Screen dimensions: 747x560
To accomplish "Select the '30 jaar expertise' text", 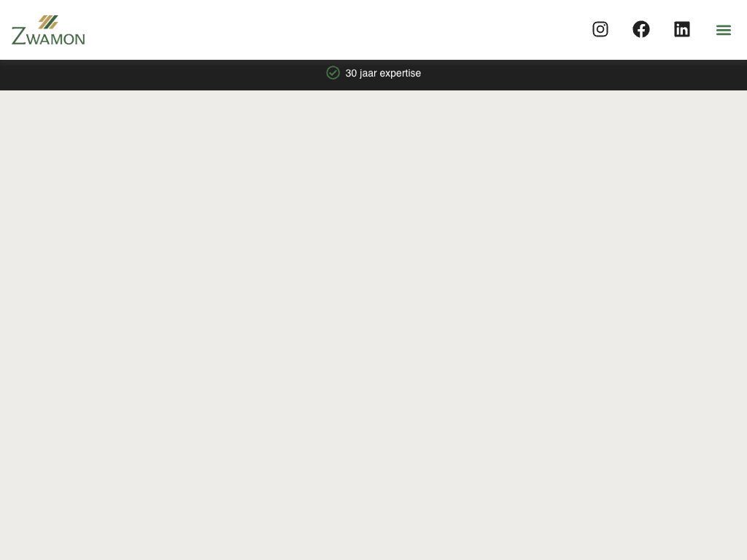I will tap(383, 74).
